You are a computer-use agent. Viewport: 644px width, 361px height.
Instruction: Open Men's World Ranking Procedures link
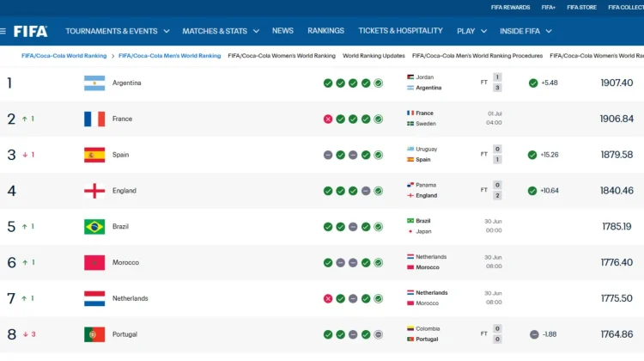[477, 56]
